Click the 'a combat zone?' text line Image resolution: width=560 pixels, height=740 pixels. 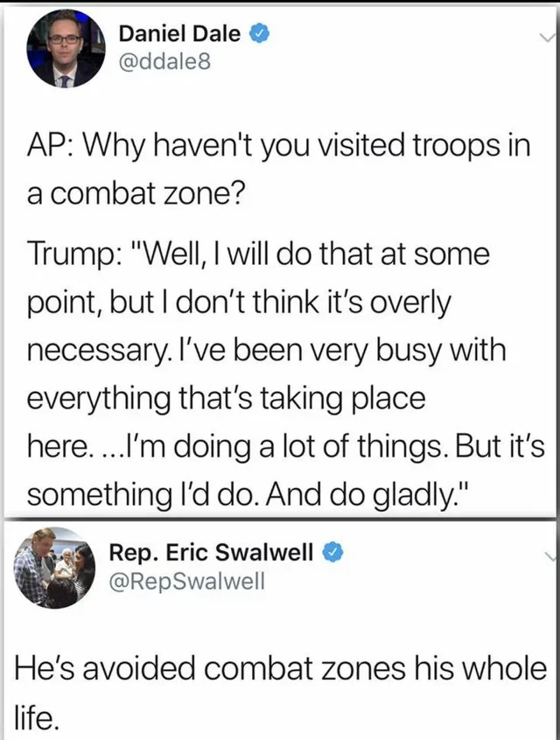136,194
